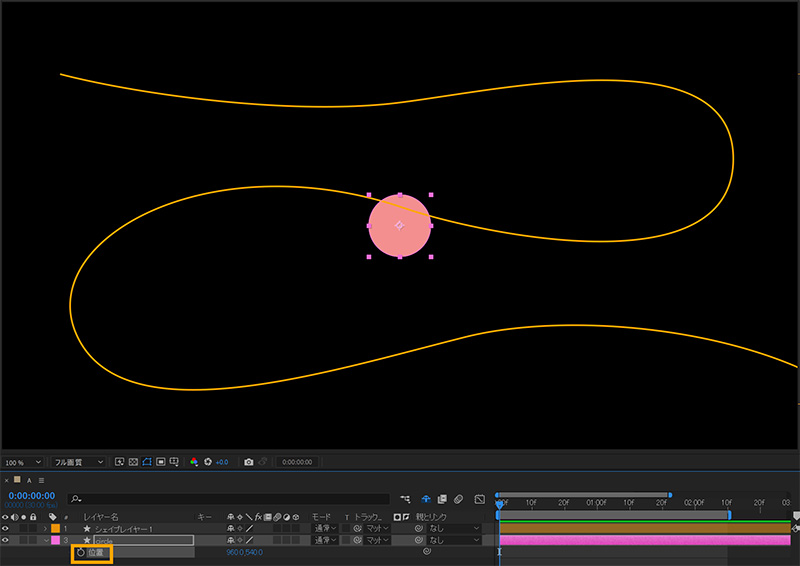Take a snapshot with the camera icon
This screenshot has height=566, width=800.
(x=249, y=463)
